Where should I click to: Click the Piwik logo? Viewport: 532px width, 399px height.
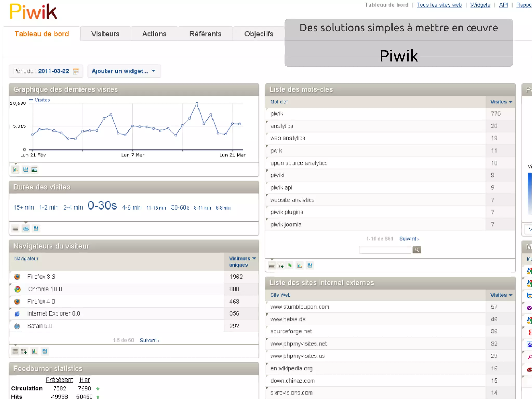pyautogui.click(x=33, y=11)
